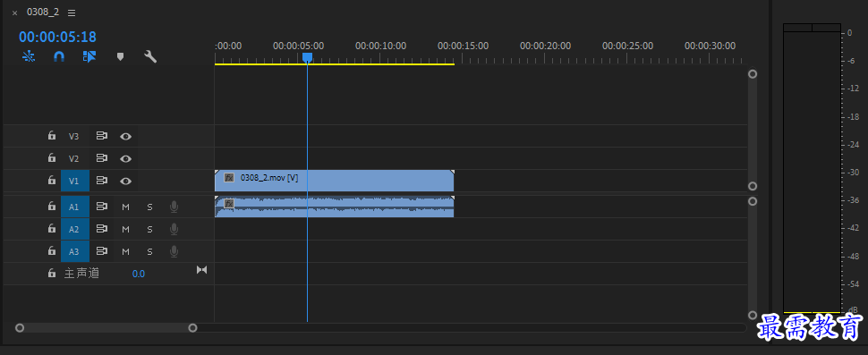Screen dimensions: 868x355
Task: Hide track V1 output with eye
Action: point(125,181)
